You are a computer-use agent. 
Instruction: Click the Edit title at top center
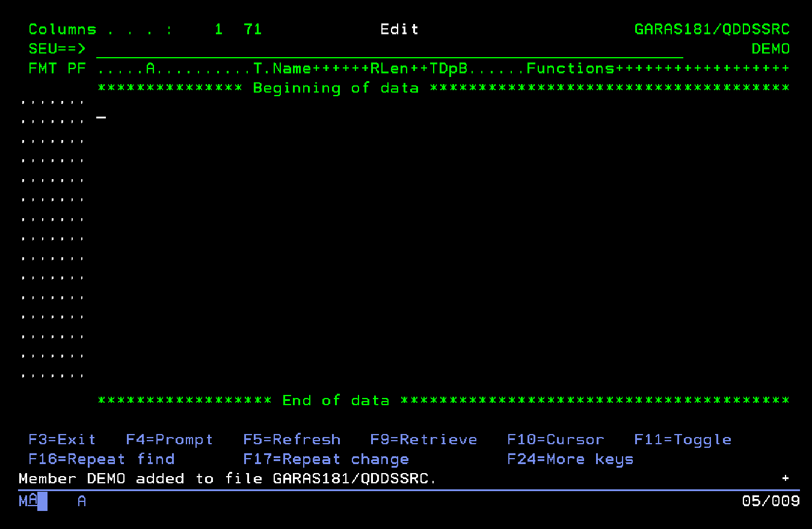(x=399, y=28)
